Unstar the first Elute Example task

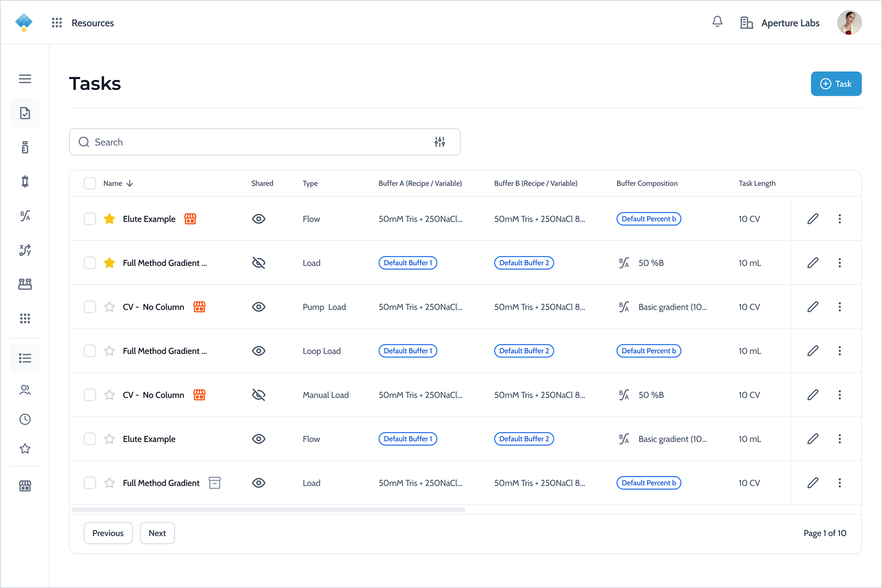coord(109,219)
